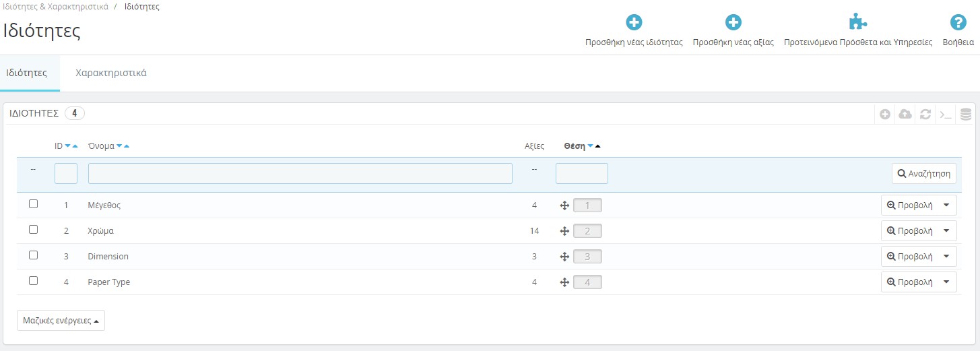The height and width of the screenshot is (351, 980).
Task: Click the Όνομα filter input field
Action: pos(300,174)
